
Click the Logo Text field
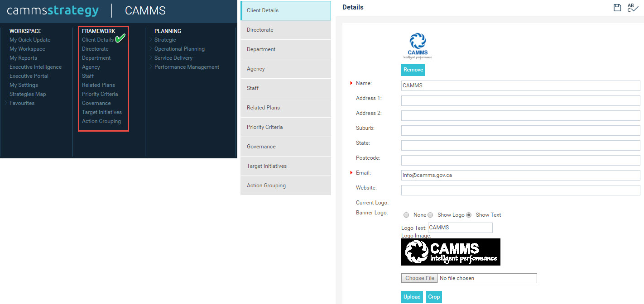(x=460, y=228)
